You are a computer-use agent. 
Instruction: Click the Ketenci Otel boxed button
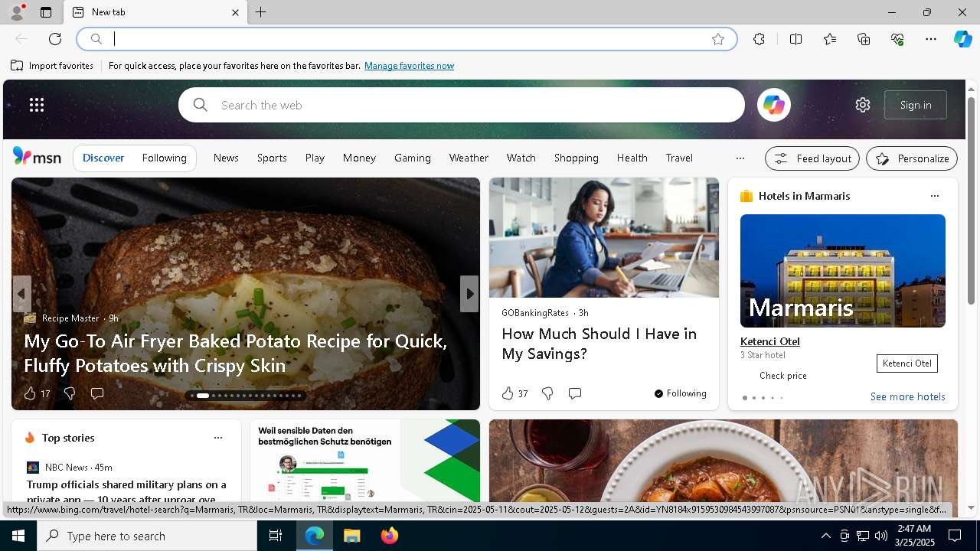click(x=907, y=364)
